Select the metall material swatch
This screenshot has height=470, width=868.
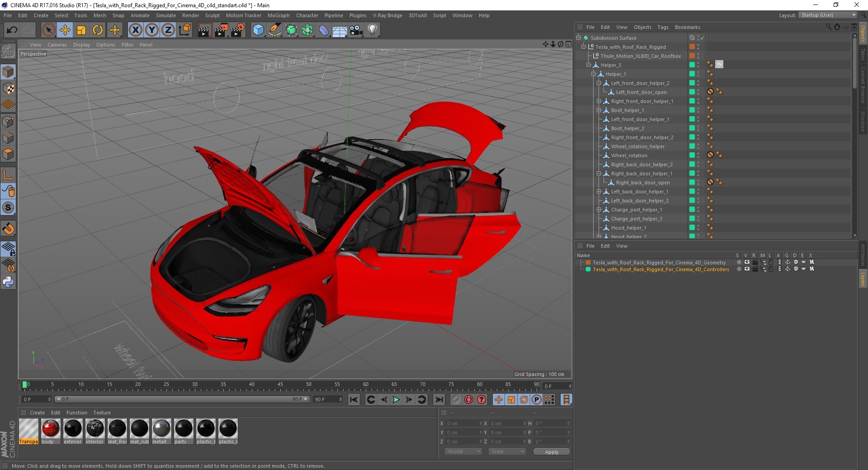[x=161, y=432]
